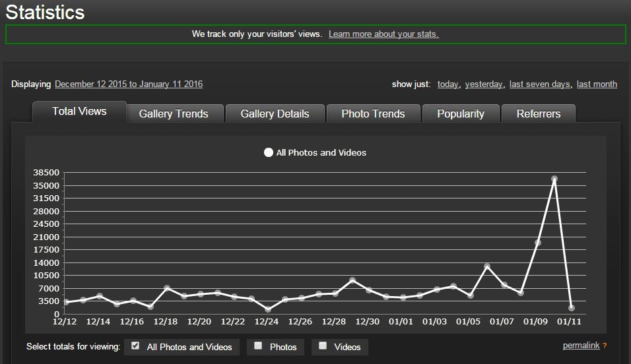Click the white legend circle for All Photos and Videos

[268, 152]
